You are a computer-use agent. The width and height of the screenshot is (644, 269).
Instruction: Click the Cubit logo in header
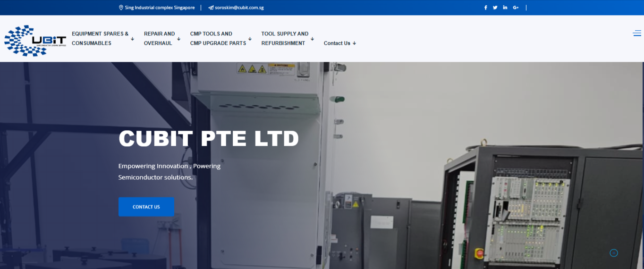pos(35,41)
